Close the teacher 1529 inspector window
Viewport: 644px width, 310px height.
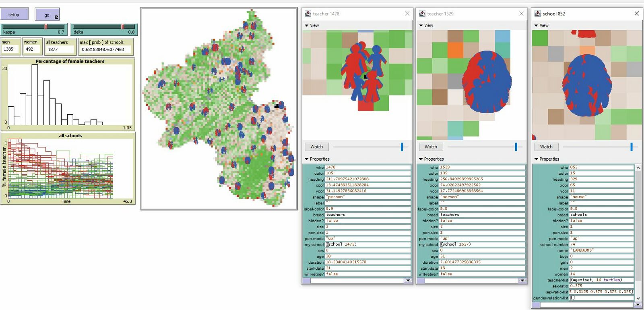(x=521, y=14)
